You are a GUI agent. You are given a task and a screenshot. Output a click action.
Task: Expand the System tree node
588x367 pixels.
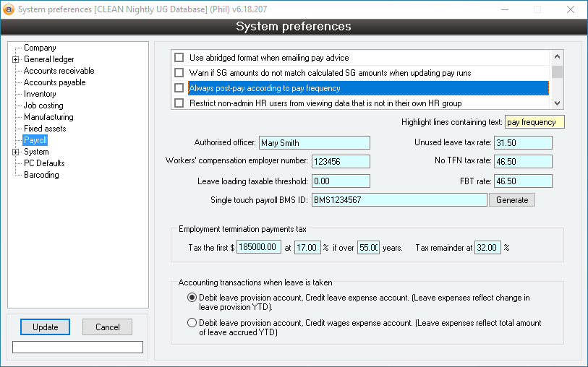pos(16,152)
